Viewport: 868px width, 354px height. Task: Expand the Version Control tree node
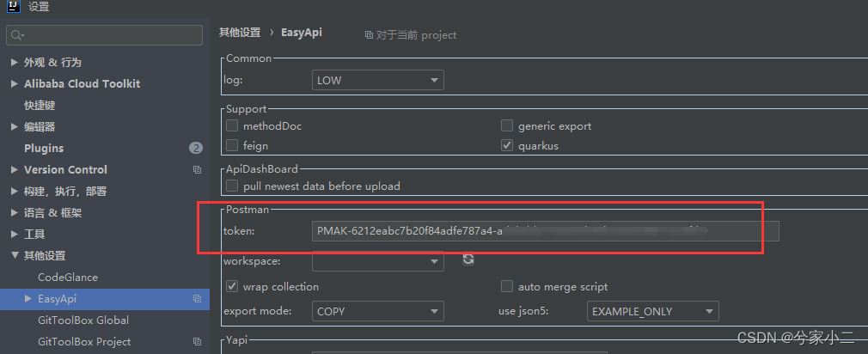[15, 170]
